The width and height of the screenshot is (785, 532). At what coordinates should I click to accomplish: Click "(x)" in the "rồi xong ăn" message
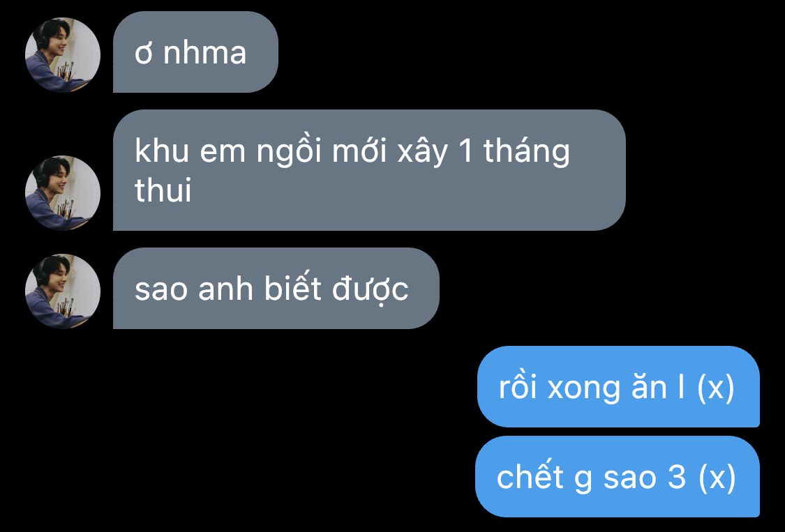click(x=716, y=388)
